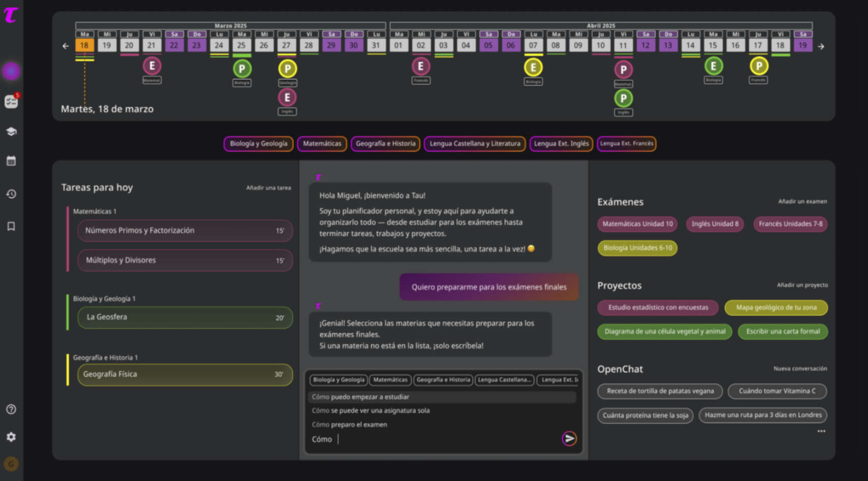868x481 pixels.
Task: Click the Tau logo icon
Action: tap(11, 15)
